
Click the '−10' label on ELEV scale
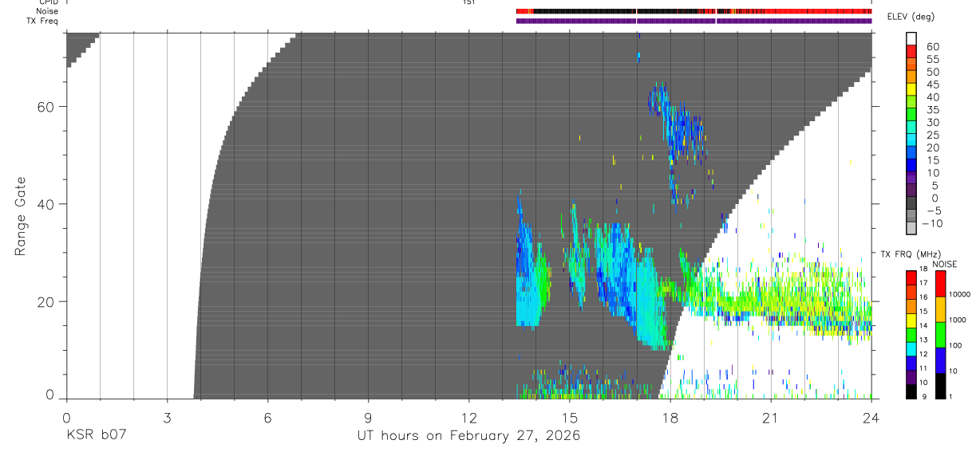[931, 223]
